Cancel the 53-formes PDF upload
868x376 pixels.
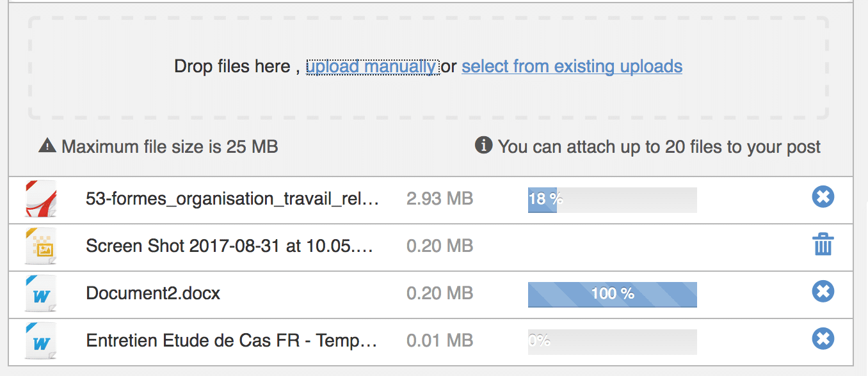(x=823, y=197)
